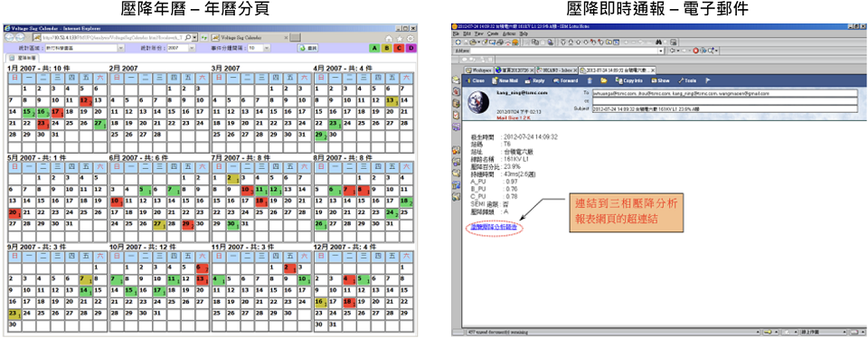Click the mail icon in Notes bookmark bar
Screen dimensions: 868x338
[455, 80]
